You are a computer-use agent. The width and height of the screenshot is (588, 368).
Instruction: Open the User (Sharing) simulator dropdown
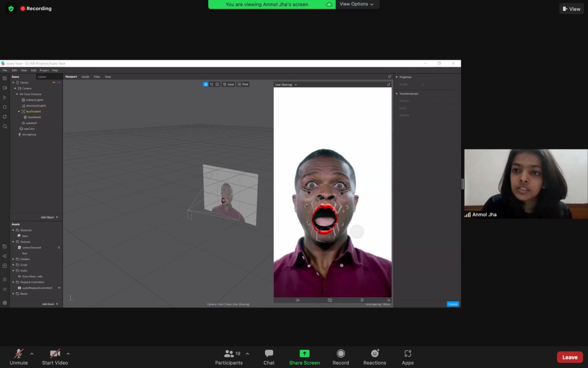coord(286,85)
